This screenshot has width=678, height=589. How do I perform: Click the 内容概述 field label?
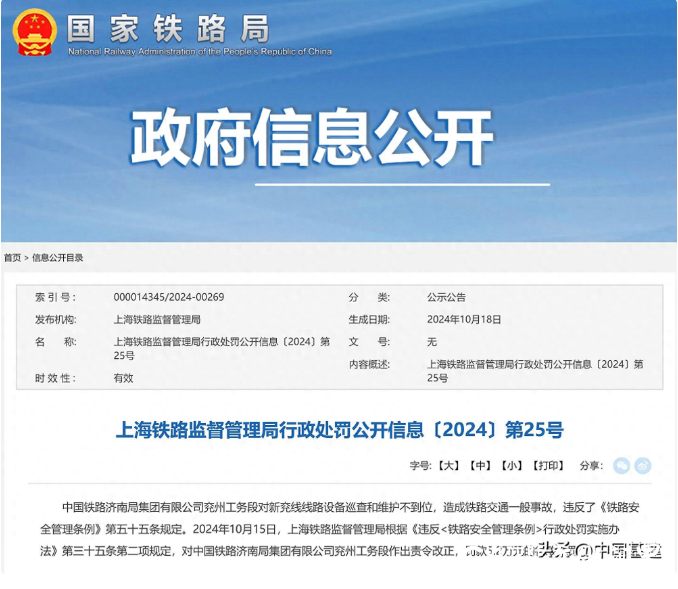pos(369,365)
